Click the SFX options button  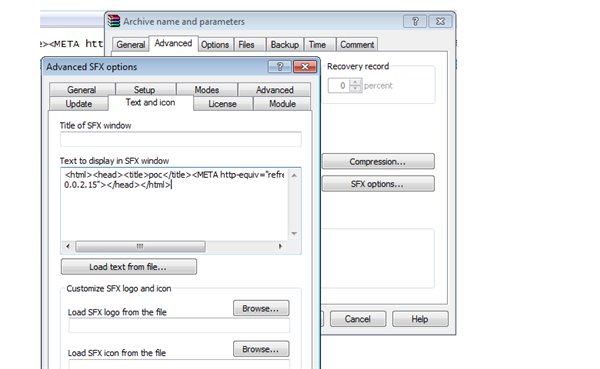[x=378, y=184]
